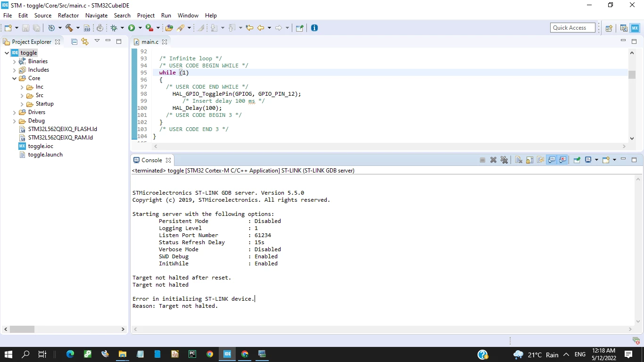Viewport: 644px width, 362px height.
Task: Remove launch with Console X icon
Action: 493,160
